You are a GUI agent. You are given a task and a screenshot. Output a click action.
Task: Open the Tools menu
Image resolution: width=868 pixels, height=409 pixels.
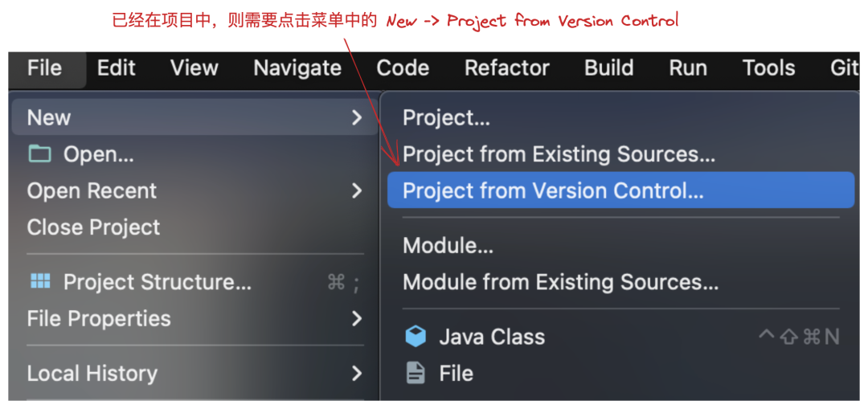pos(768,68)
